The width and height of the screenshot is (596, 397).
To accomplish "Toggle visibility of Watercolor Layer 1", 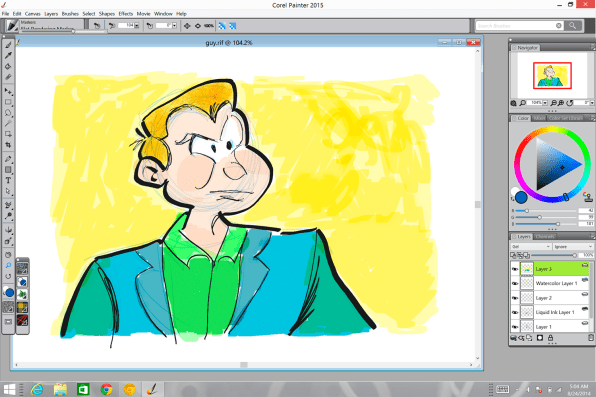I will (515, 283).
